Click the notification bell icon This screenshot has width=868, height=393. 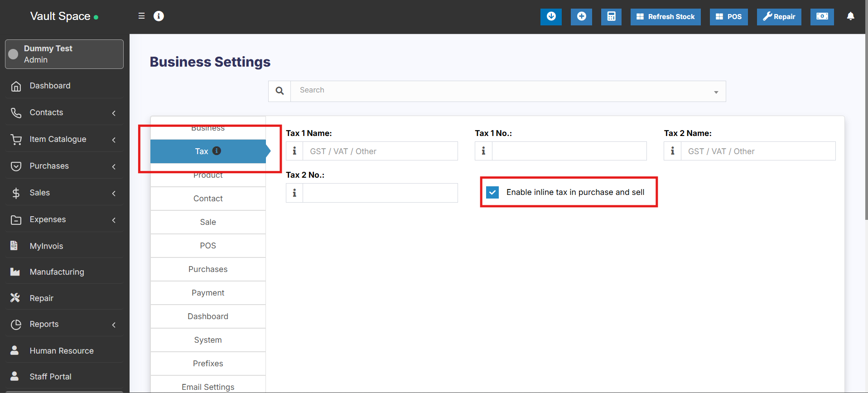tap(850, 16)
